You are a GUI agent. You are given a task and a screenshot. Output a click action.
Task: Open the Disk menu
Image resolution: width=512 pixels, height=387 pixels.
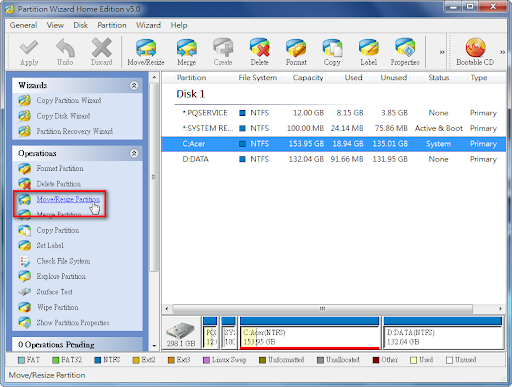(x=81, y=25)
